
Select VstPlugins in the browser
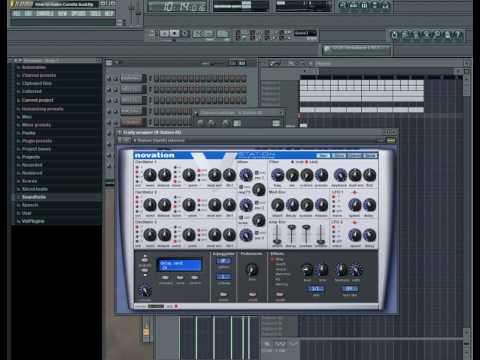click(x=33, y=221)
